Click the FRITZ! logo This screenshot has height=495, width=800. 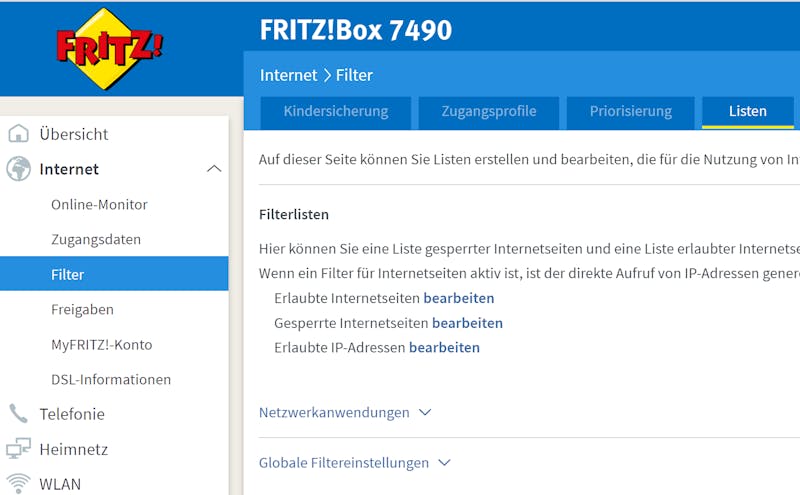pyautogui.click(x=110, y=48)
